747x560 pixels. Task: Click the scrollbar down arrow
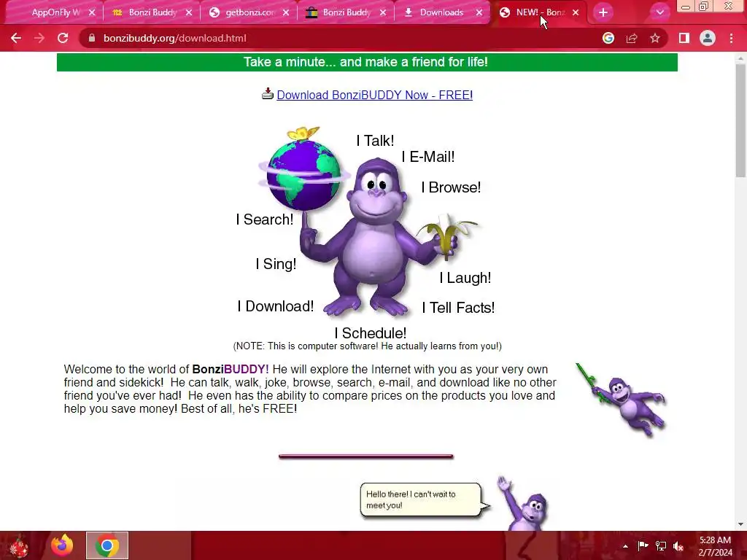[x=740, y=524]
